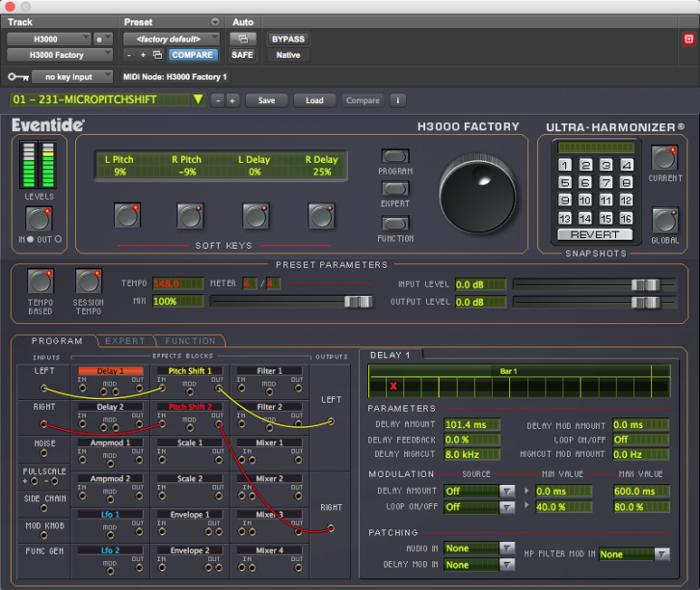
Task: Toggle the Pro Tools COMPARE button
Action: point(193,55)
